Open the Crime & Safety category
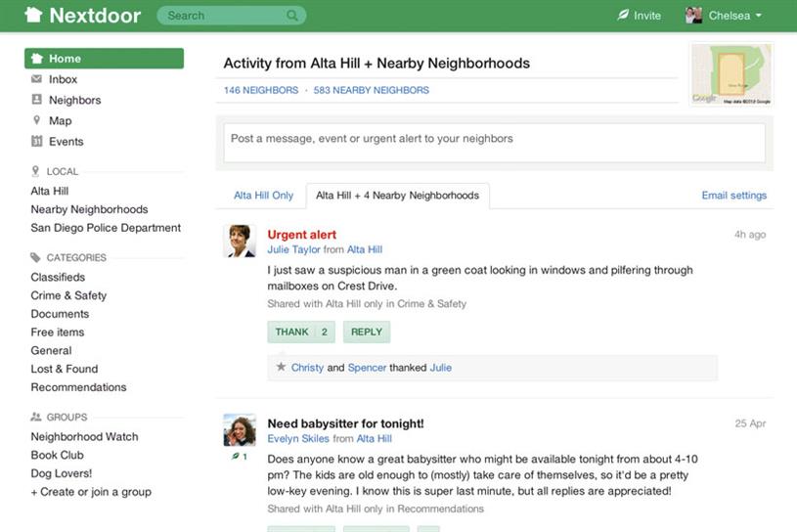Image resolution: width=797 pixels, height=532 pixels. tap(68, 295)
